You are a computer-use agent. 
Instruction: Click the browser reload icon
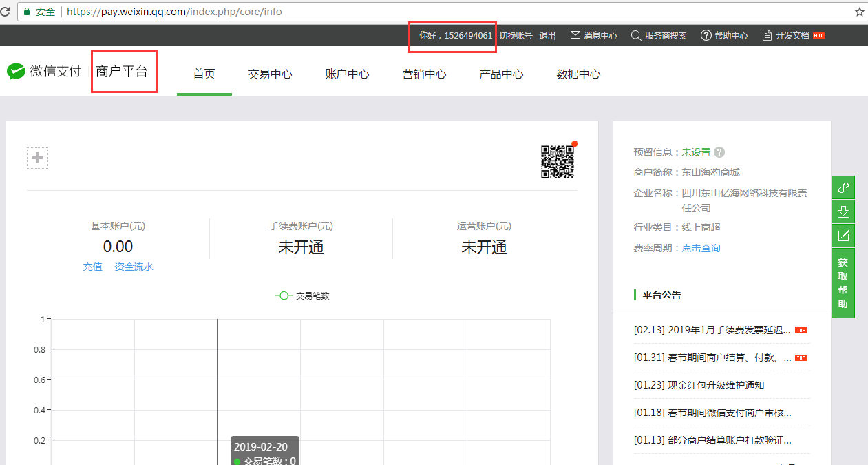coord(5,12)
